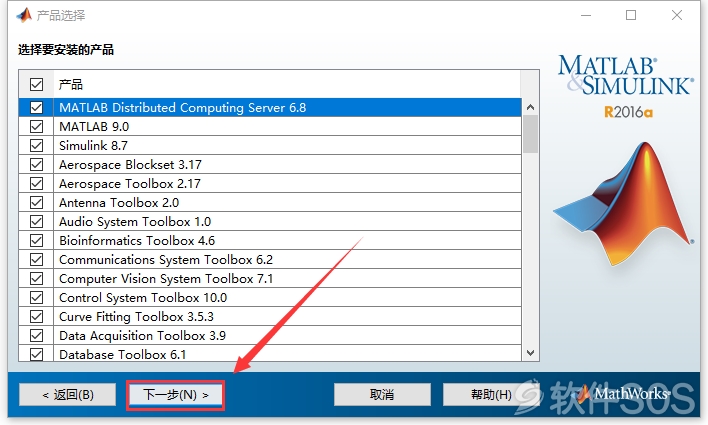Uncheck MATLAB Distributed Computing Server 6.8 checkbox
Screen dimensions: 708x425
click(36, 107)
